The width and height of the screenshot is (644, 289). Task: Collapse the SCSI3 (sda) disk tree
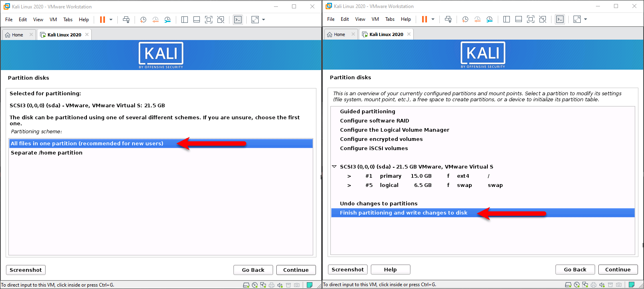point(334,167)
